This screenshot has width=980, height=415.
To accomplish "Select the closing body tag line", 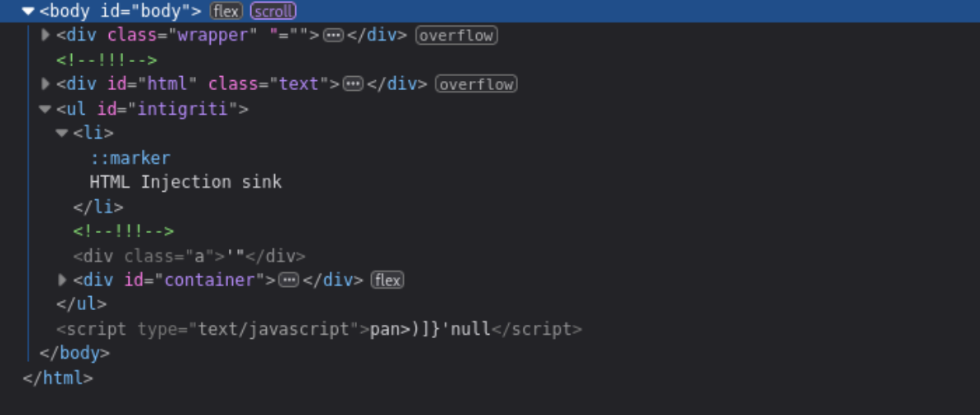I will (74, 353).
